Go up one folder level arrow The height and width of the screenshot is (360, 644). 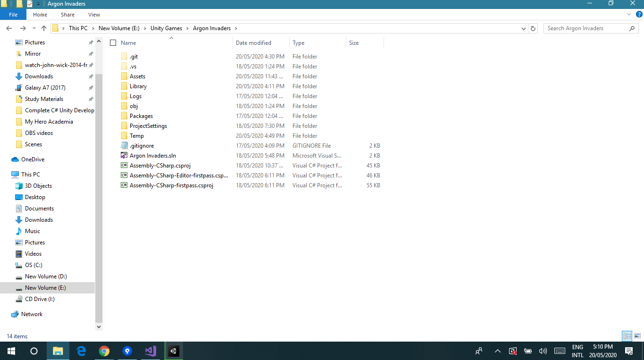44,28
